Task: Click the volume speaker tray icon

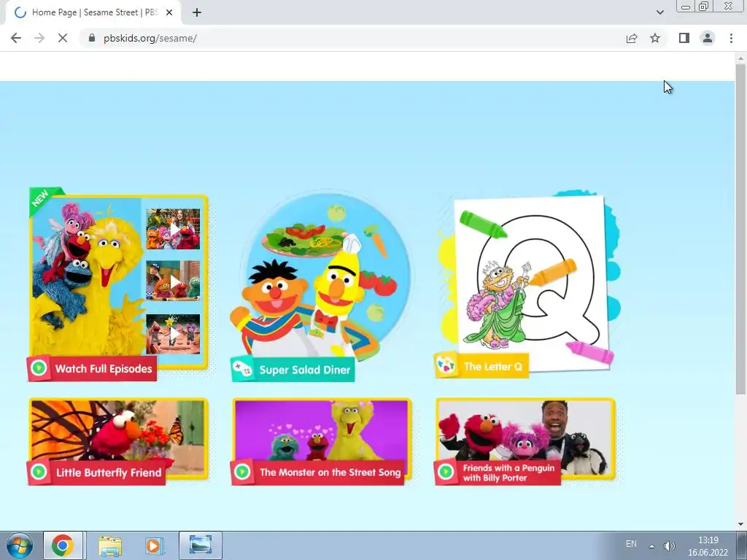Action: pyautogui.click(x=670, y=546)
